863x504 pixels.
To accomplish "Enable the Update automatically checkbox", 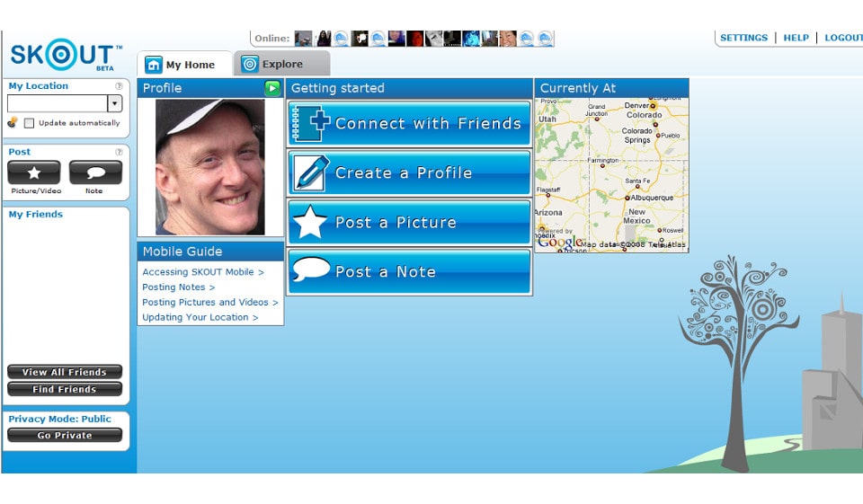I will click(x=30, y=123).
